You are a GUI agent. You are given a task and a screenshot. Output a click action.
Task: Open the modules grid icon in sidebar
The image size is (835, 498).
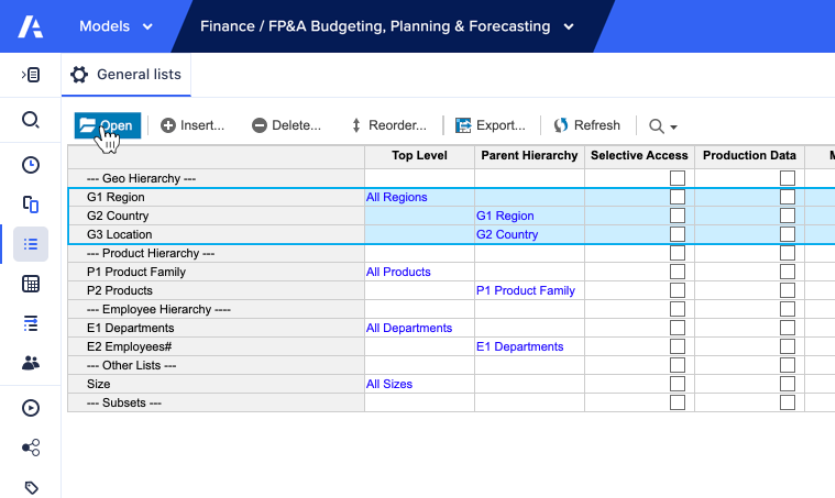click(30, 283)
